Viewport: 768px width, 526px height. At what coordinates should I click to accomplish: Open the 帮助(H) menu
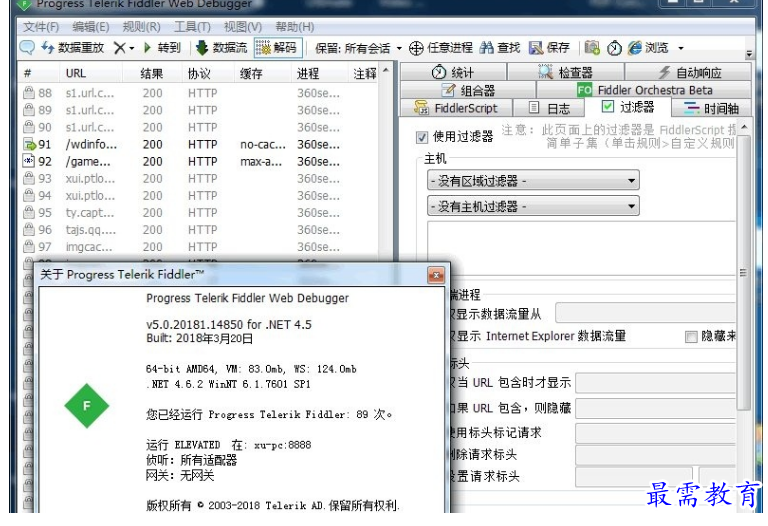click(x=294, y=27)
